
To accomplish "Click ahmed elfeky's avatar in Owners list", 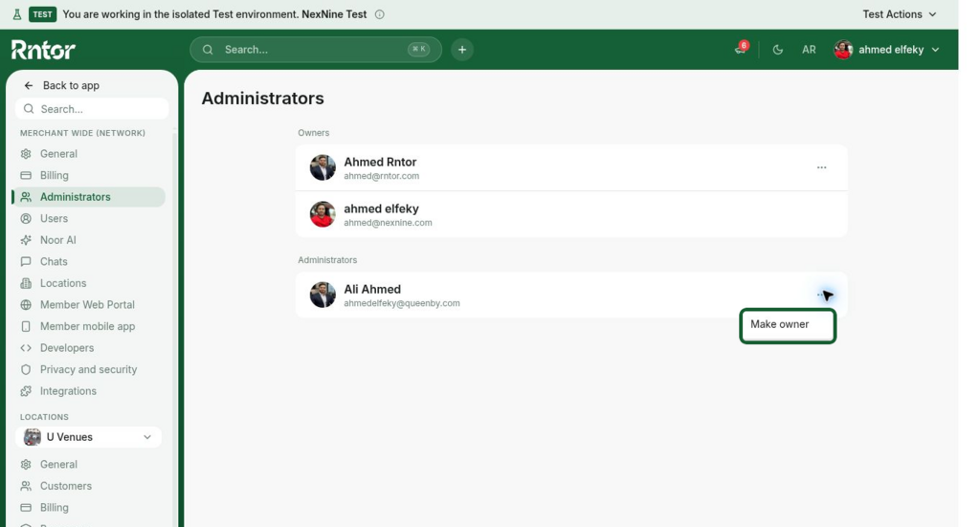I will [x=323, y=214].
